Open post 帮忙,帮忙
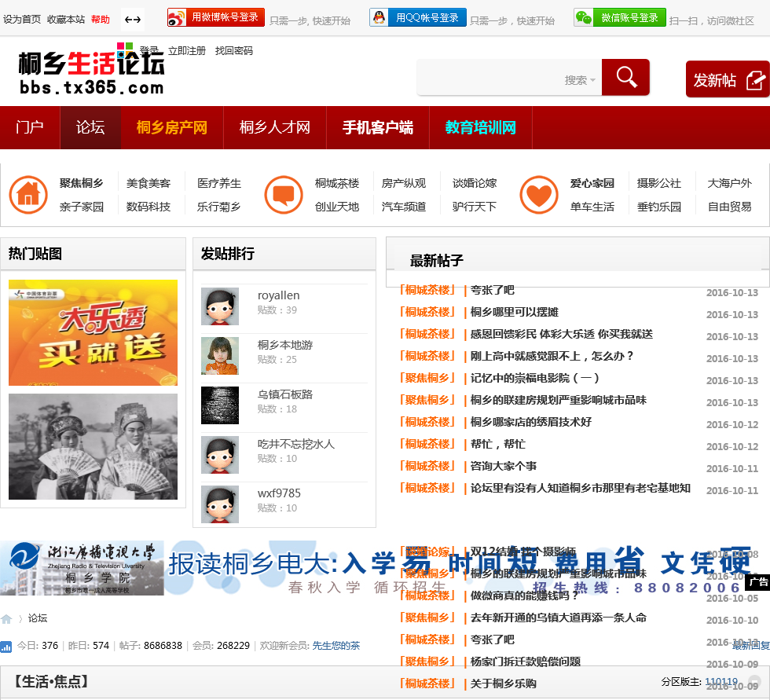 (x=497, y=444)
